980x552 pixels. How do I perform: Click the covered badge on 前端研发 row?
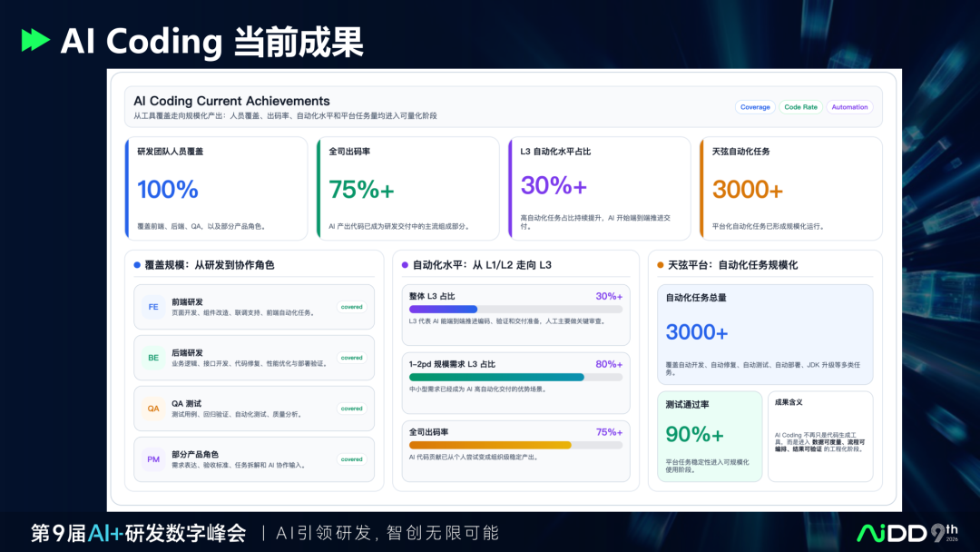351,307
